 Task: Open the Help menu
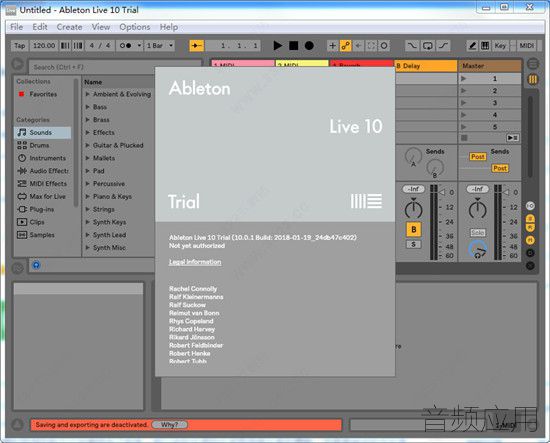(169, 27)
